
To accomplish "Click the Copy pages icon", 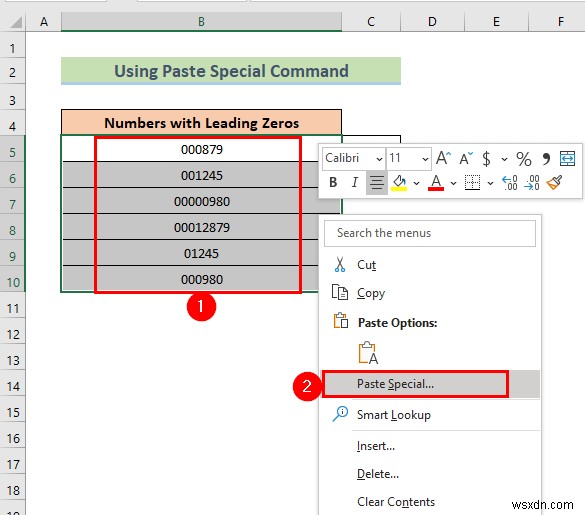I will 340,292.
